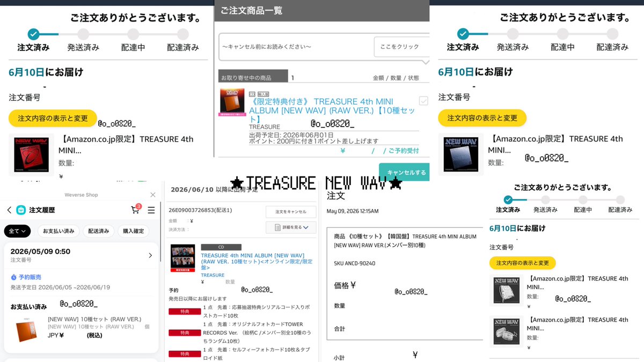Click 注文内容の表示と変更 beside the blue album

click(482, 118)
